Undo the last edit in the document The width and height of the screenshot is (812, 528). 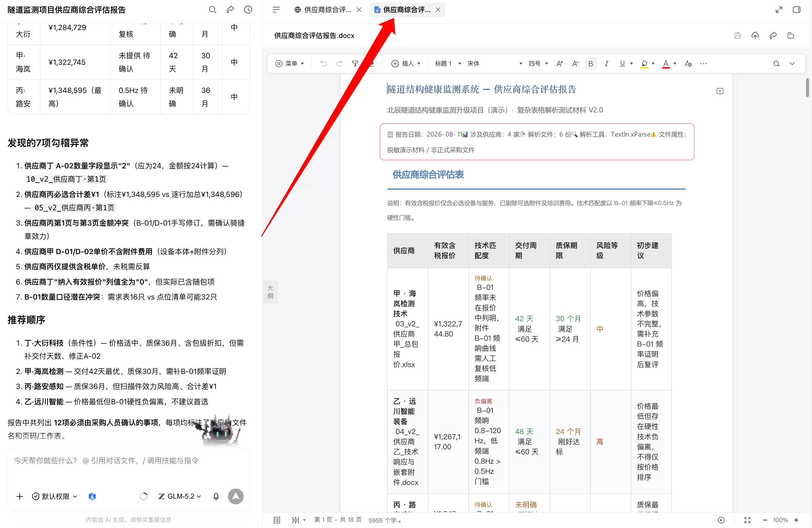point(323,63)
